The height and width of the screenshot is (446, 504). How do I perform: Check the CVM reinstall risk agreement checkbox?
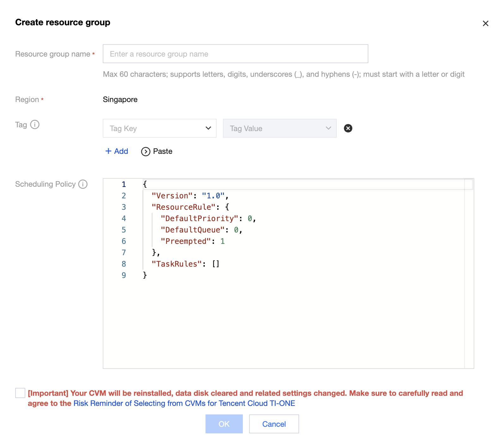coord(20,393)
